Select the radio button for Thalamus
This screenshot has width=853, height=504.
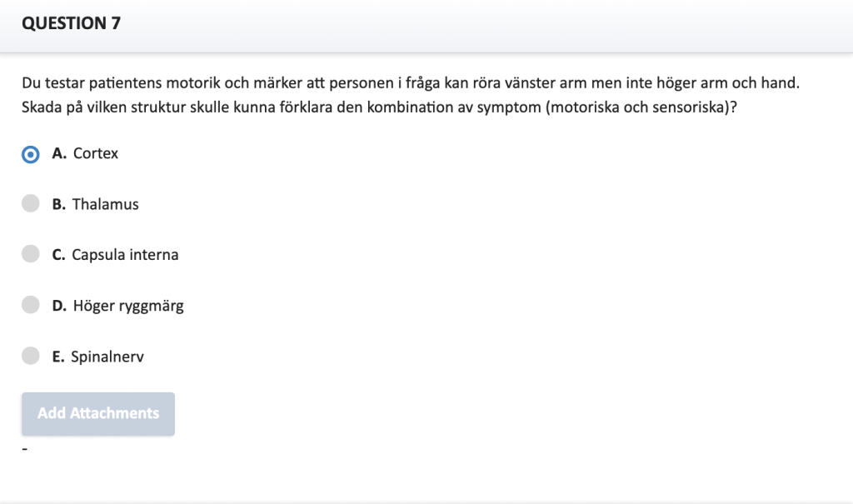(31, 203)
